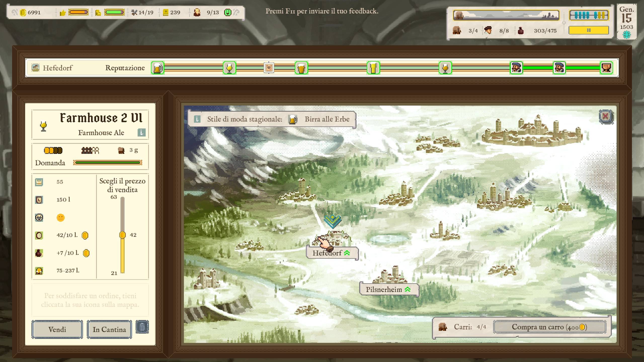Open Farmhouse Ale style info icon

point(142,132)
